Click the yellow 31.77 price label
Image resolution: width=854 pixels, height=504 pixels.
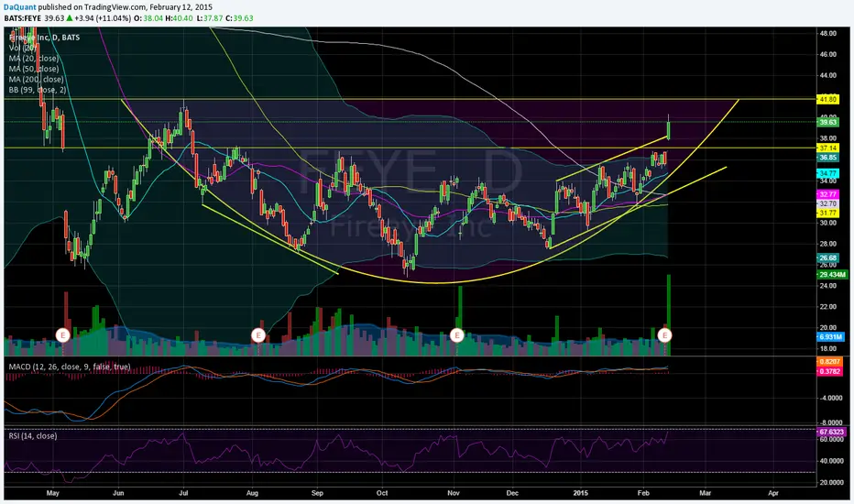tap(827, 213)
